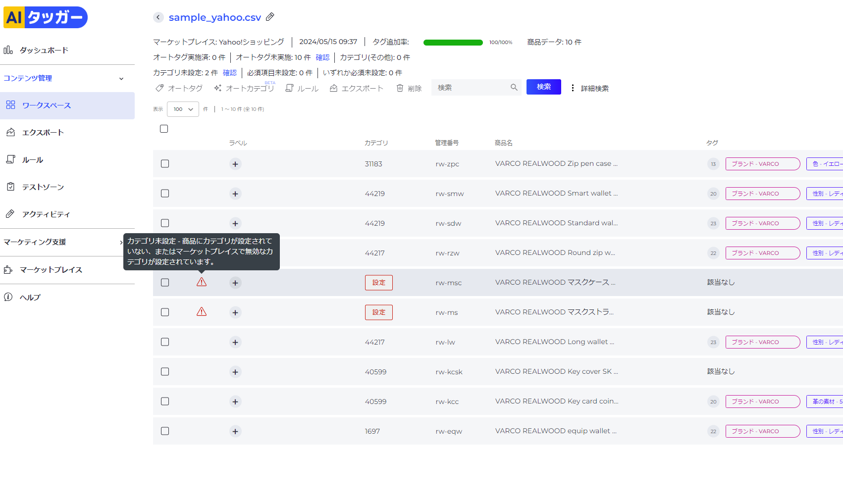This screenshot has width=843, height=504.
Task: Check the box for rw-smw row
Action: point(165,193)
